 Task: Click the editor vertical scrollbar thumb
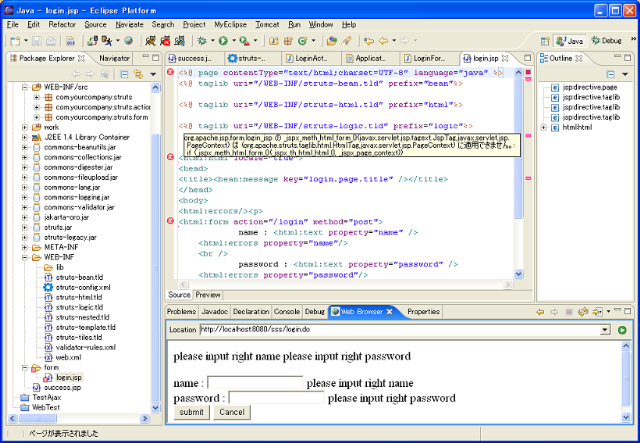click(518, 148)
